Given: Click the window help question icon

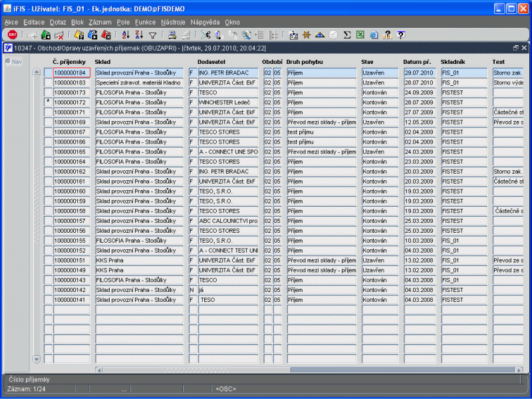Looking at the screenshot, I should [x=401, y=35].
